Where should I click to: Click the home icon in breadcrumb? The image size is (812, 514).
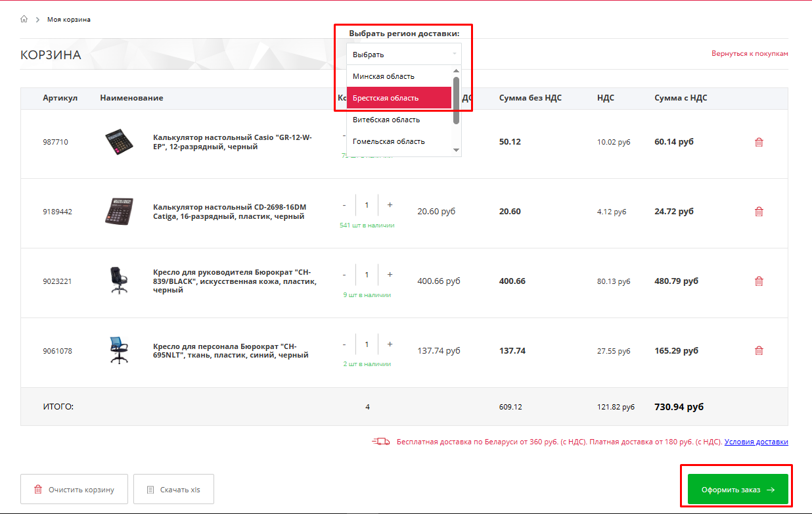coord(24,19)
